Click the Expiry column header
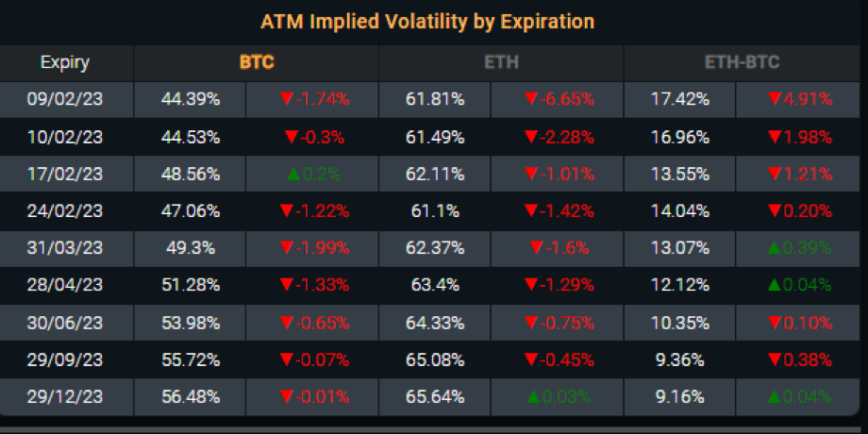 click(65, 63)
